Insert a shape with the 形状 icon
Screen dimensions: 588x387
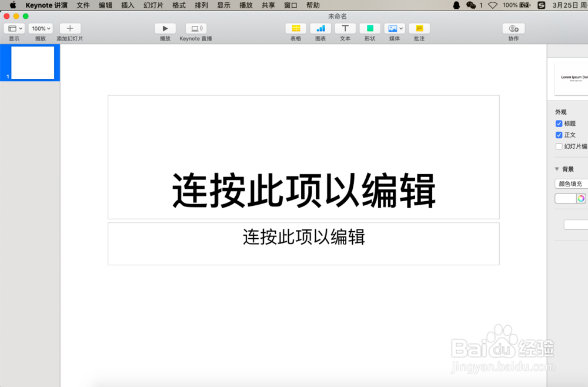(370, 28)
